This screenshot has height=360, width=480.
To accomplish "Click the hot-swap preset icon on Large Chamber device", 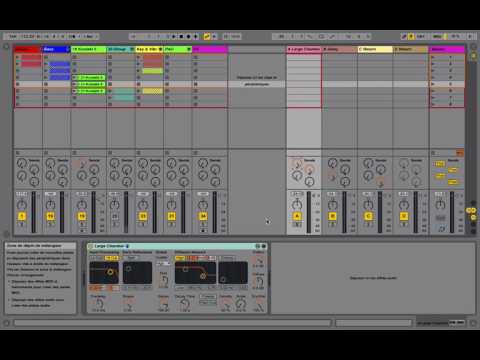I will pos(258,246).
